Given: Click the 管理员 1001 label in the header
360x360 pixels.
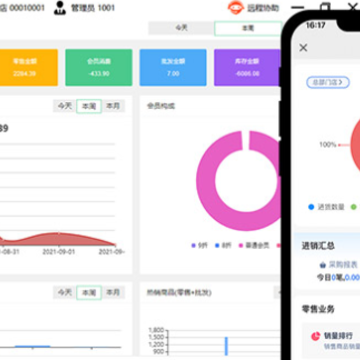Looking at the screenshot, I should click(93, 8).
